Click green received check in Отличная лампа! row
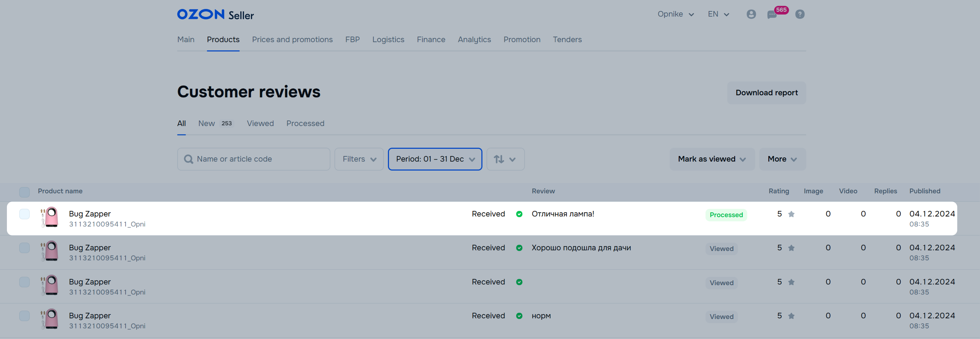Viewport: 980px width, 339px height. pyautogui.click(x=519, y=214)
